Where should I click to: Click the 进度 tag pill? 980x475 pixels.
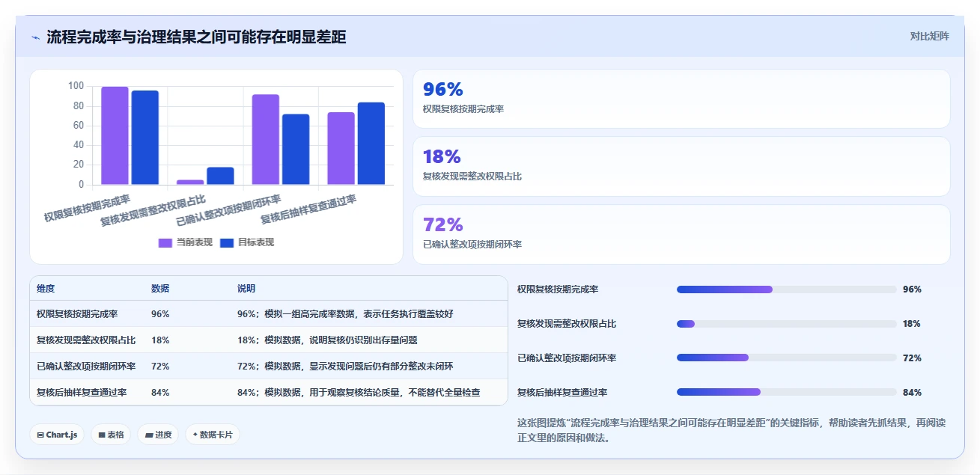158,435
